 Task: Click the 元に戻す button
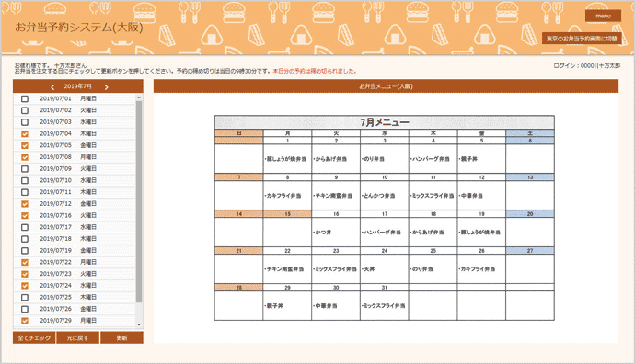point(77,337)
